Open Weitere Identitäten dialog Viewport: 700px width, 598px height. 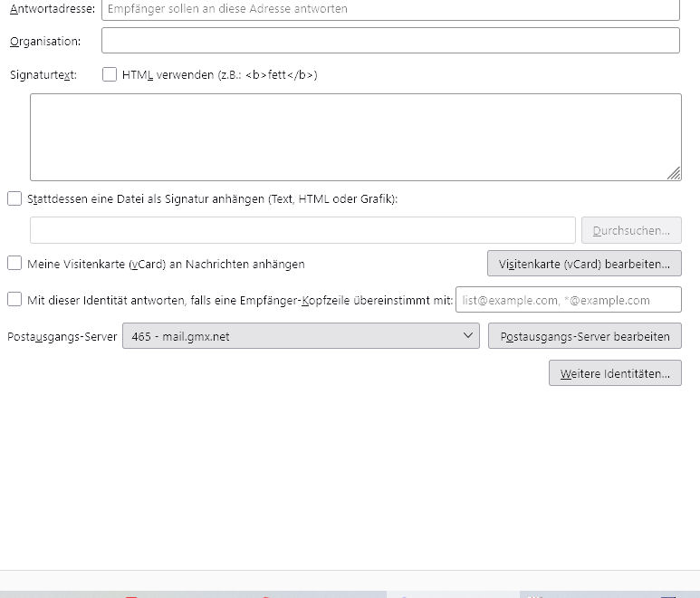click(615, 373)
